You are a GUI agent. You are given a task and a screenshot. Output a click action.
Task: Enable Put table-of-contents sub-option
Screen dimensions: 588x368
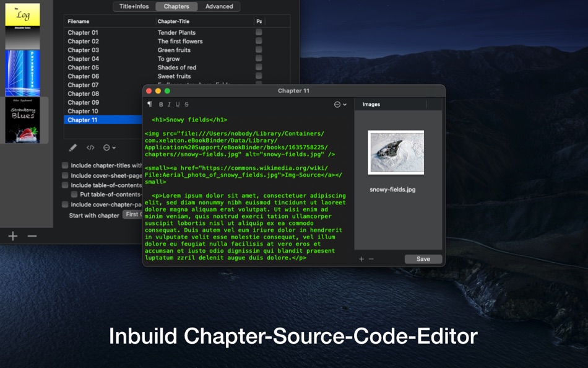(74, 194)
